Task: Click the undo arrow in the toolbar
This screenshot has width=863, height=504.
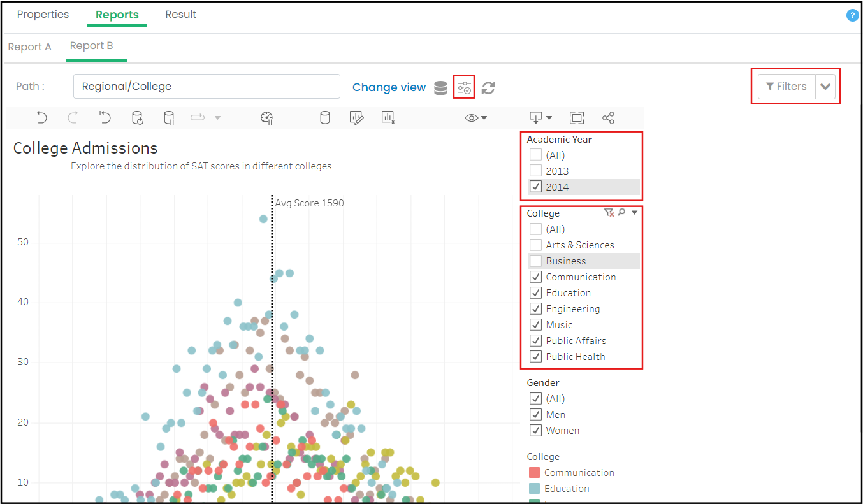Action: pyautogui.click(x=41, y=117)
